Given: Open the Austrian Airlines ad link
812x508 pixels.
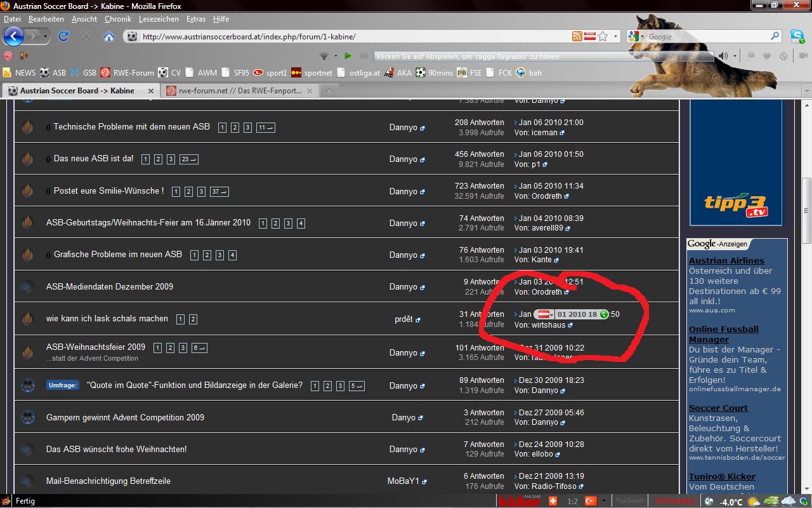Looking at the screenshot, I should (x=726, y=260).
